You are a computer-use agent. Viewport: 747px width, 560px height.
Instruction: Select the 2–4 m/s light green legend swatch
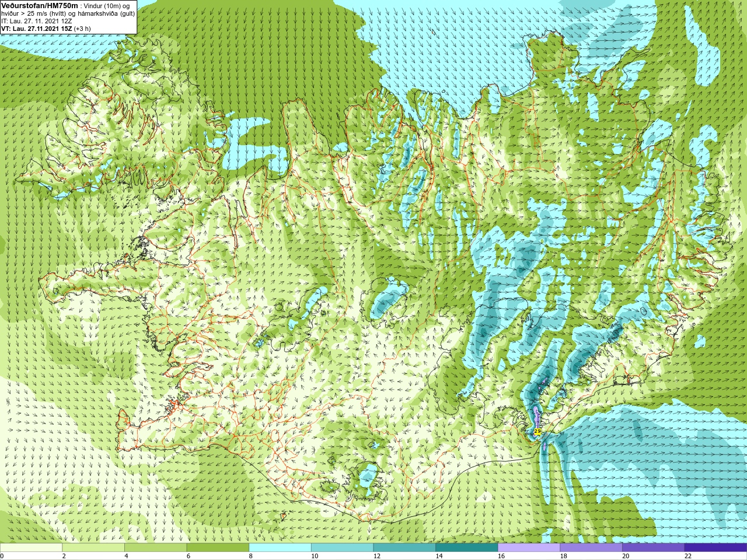click(93, 548)
